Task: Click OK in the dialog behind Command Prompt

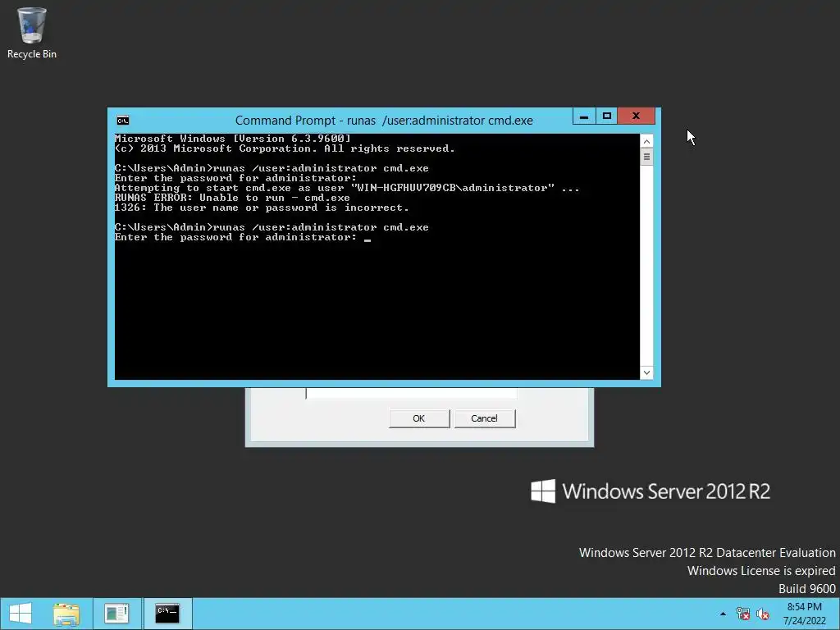Action: pos(419,418)
